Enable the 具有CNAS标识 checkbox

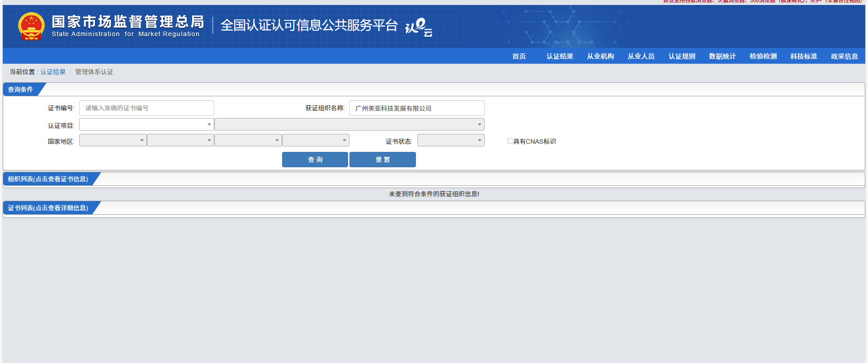pyautogui.click(x=510, y=141)
